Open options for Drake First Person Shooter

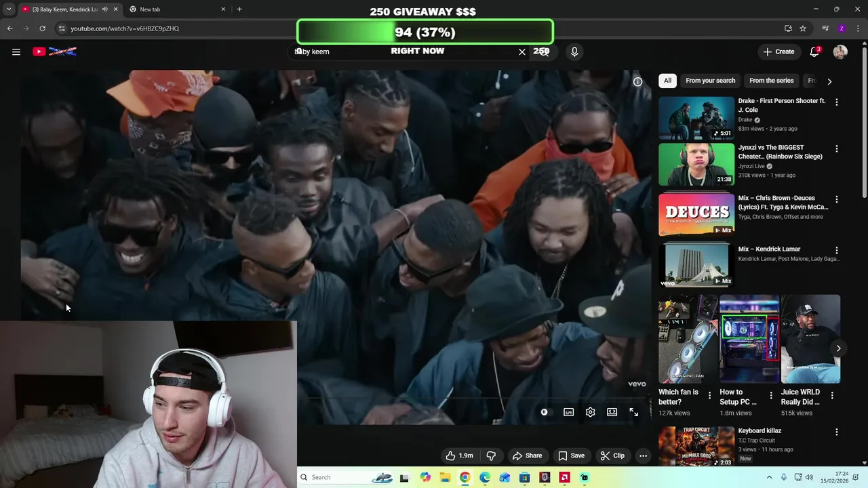point(836,102)
